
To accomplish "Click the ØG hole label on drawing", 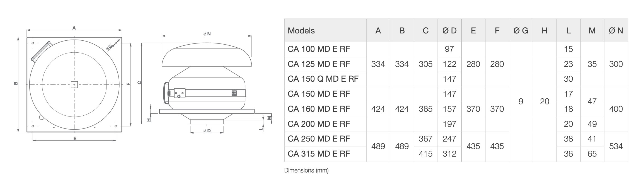I will pos(109,48).
